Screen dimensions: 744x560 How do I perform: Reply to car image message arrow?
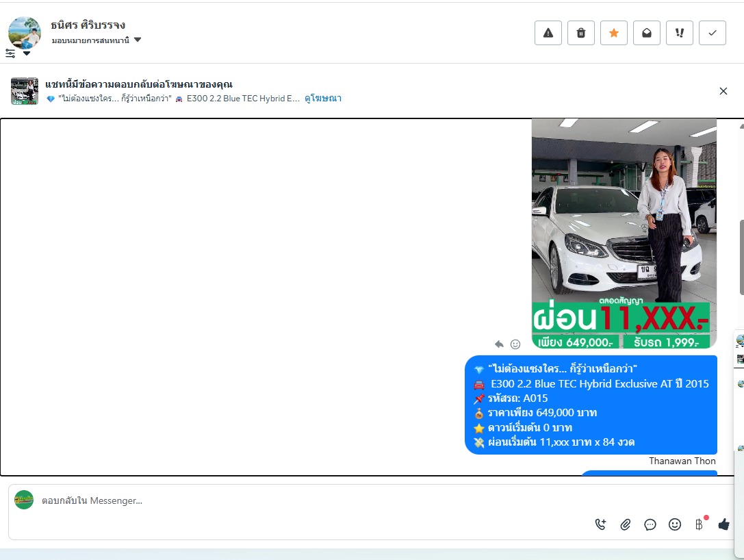tap(499, 344)
